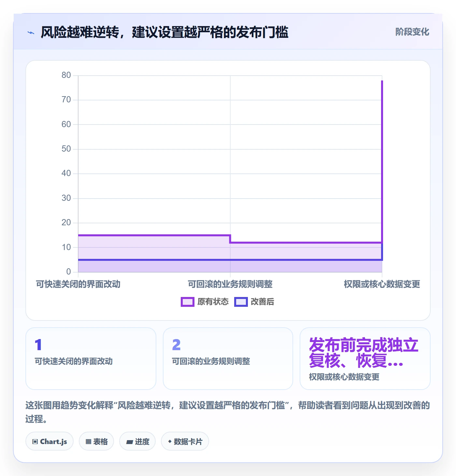This screenshot has height=476, width=456.
Task: Select 可回滚的业务规则调整 text in card 2
Action: (x=211, y=361)
